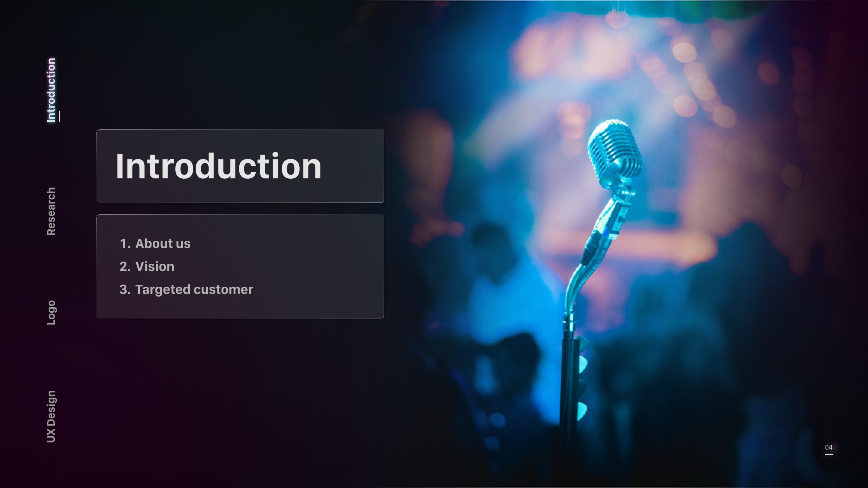This screenshot has width=868, height=488.
Task: Click the page number 04
Action: (x=829, y=447)
